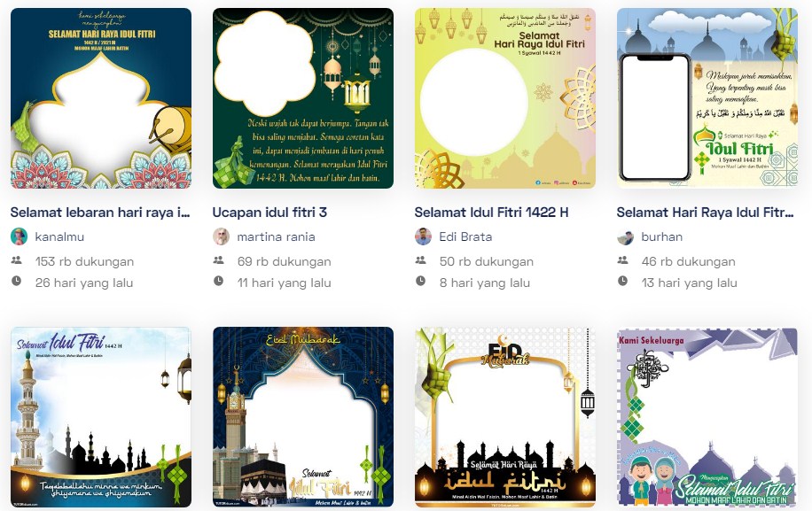Click burhan's profile avatar
The height and width of the screenshot is (511, 812).
click(626, 236)
